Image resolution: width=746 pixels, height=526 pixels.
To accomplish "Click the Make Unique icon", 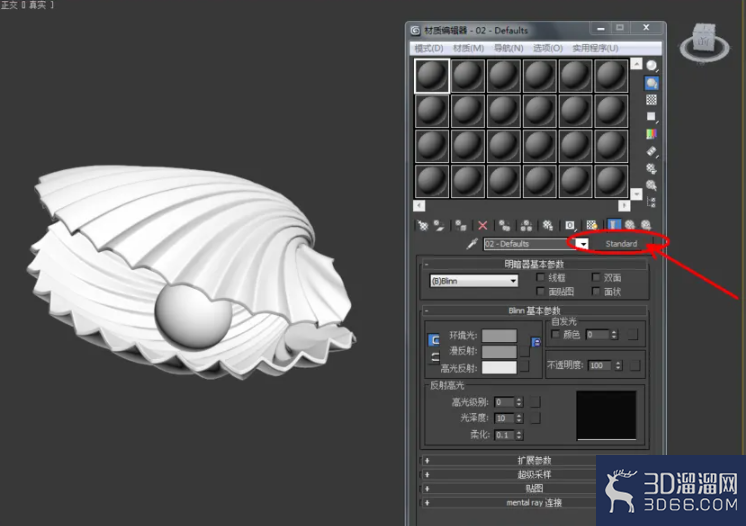I will pos(526,225).
